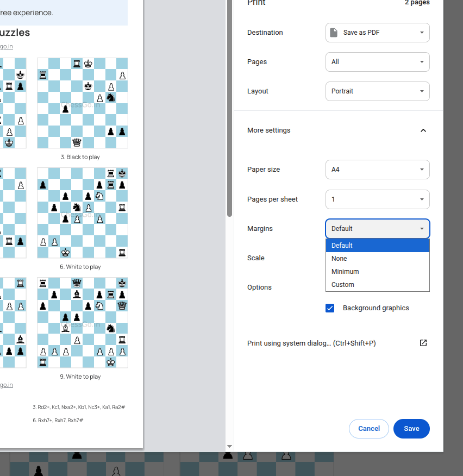This screenshot has width=463, height=476.
Task: Click the external-link icon for system dialog printing
Action: point(423,343)
